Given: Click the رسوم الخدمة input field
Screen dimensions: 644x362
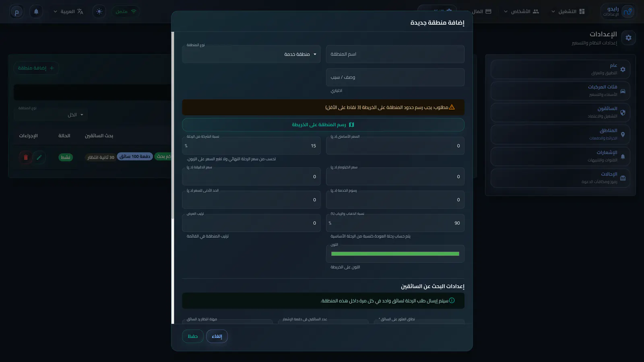Looking at the screenshot, I should coord(395,200).
